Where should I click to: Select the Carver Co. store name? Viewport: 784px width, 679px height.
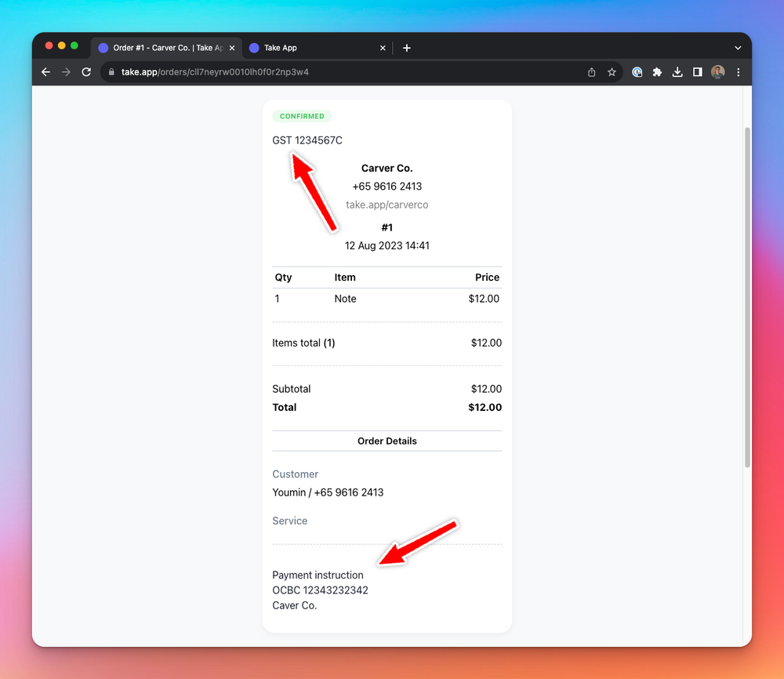387,169
